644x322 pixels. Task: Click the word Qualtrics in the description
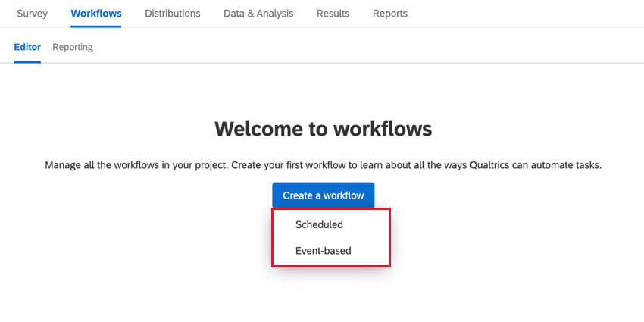(475, 166)
